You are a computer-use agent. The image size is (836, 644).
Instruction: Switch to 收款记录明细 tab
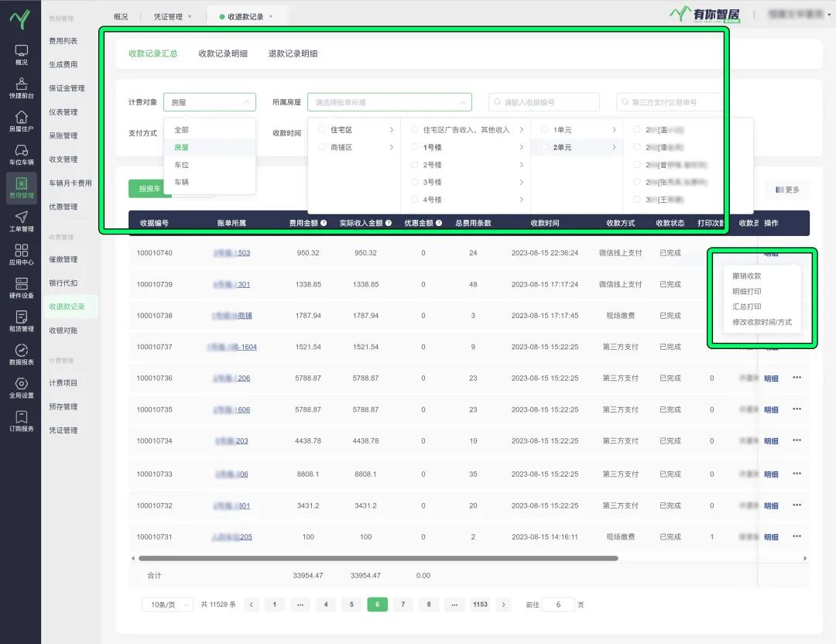click(223, 53)
